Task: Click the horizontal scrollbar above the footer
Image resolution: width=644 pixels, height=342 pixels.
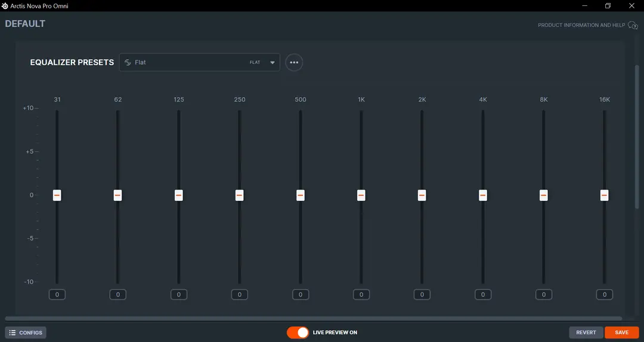Action: coord(314,319)
